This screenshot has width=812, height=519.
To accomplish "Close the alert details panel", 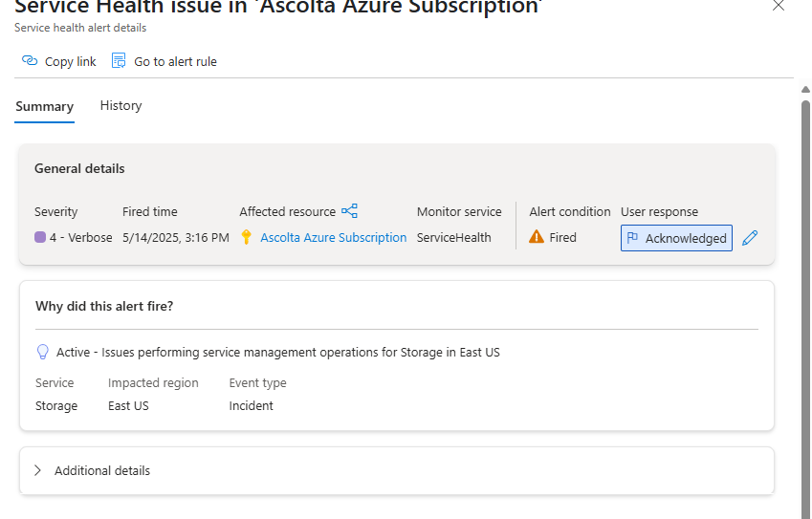I will [x=779, y=6].
